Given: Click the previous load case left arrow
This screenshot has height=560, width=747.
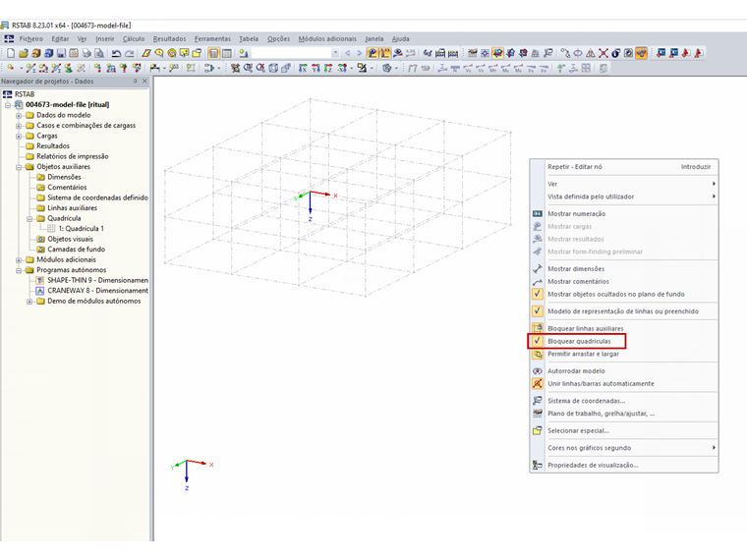Looking at the screenshot, I should [x=347, y=53].
